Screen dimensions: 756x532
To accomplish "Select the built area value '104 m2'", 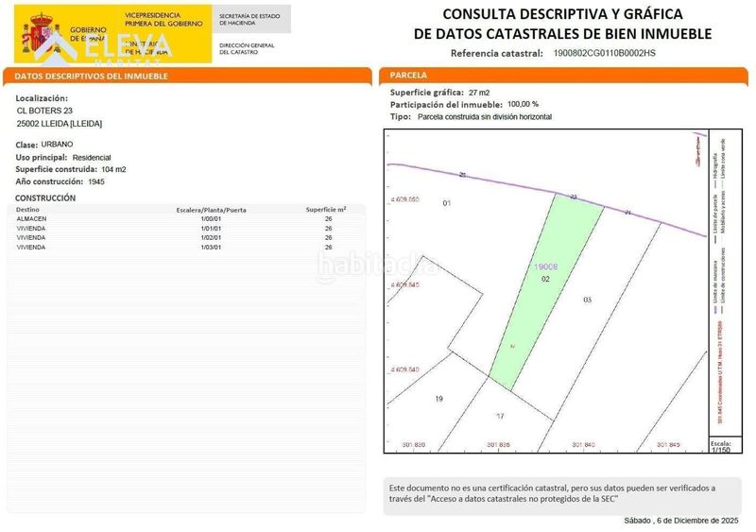I will [x=113, y=169].
